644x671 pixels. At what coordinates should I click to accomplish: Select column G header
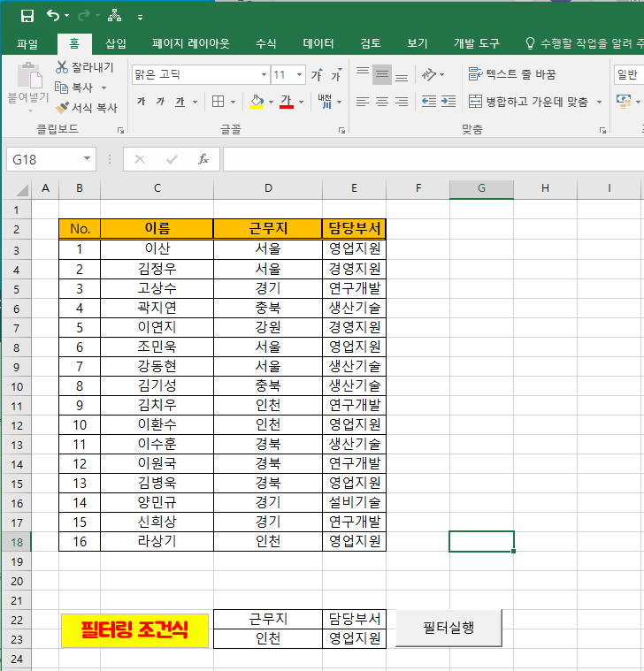(481, 188)
